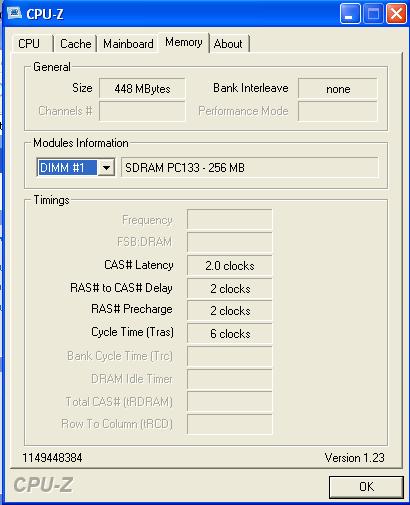
Task: Select the Memory tab
Action: 184,42
